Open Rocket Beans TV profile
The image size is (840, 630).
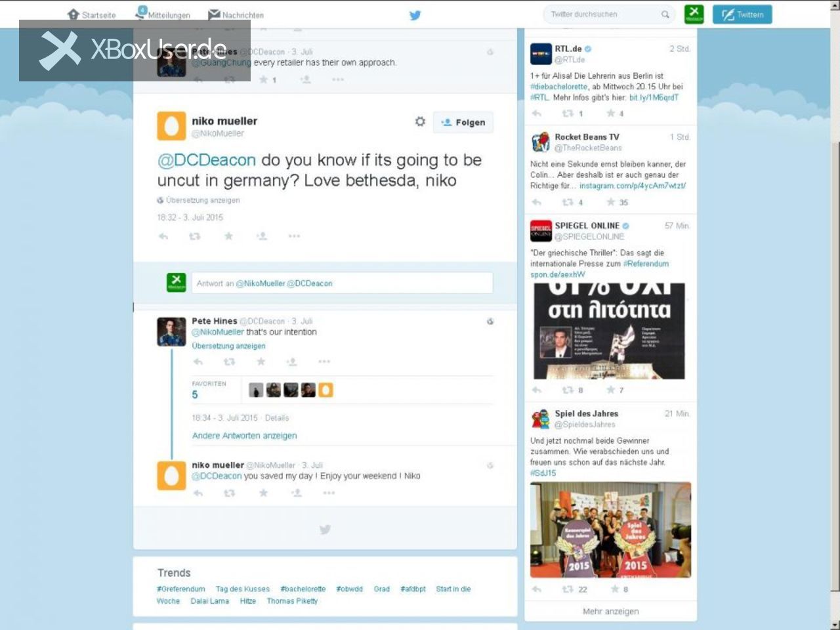click(x=587, y=137)
